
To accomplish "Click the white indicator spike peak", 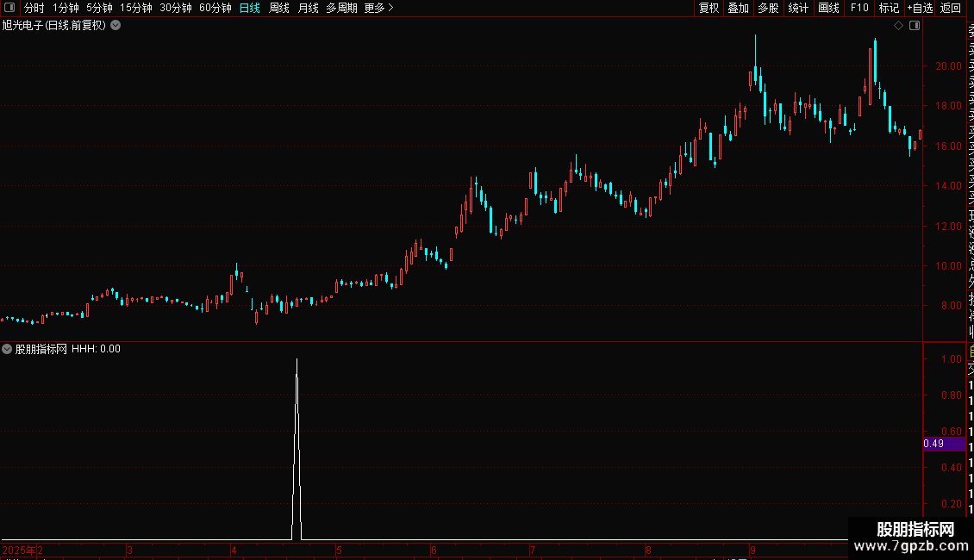I will 297,359.
